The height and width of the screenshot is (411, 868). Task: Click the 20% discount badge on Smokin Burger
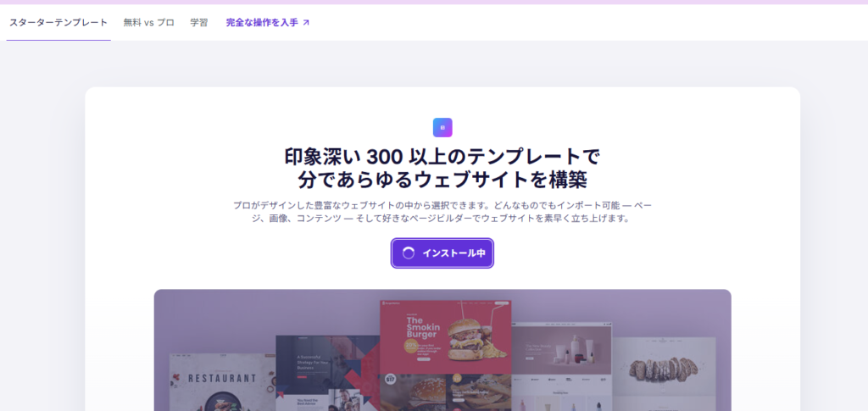[x=411, y=347]
